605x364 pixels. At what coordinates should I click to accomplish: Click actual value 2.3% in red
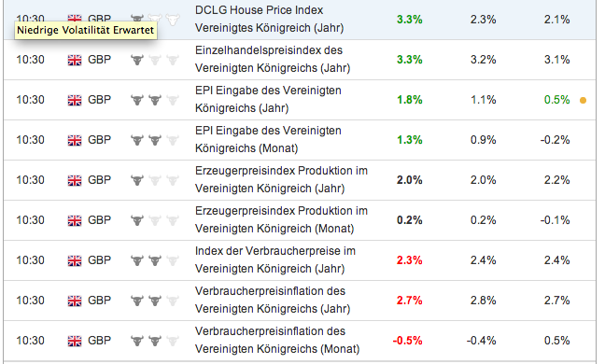[409, 260]
